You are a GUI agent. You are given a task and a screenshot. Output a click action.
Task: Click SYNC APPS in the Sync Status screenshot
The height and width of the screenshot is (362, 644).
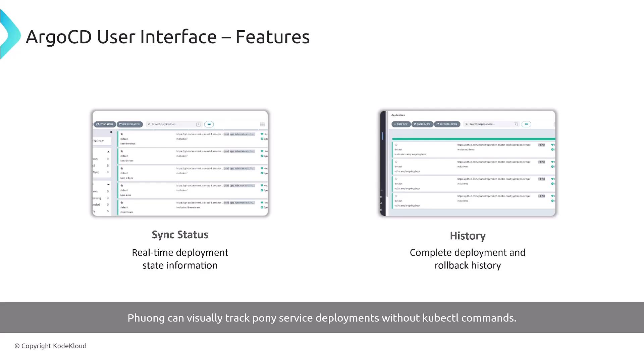click(x=105, y=124)
